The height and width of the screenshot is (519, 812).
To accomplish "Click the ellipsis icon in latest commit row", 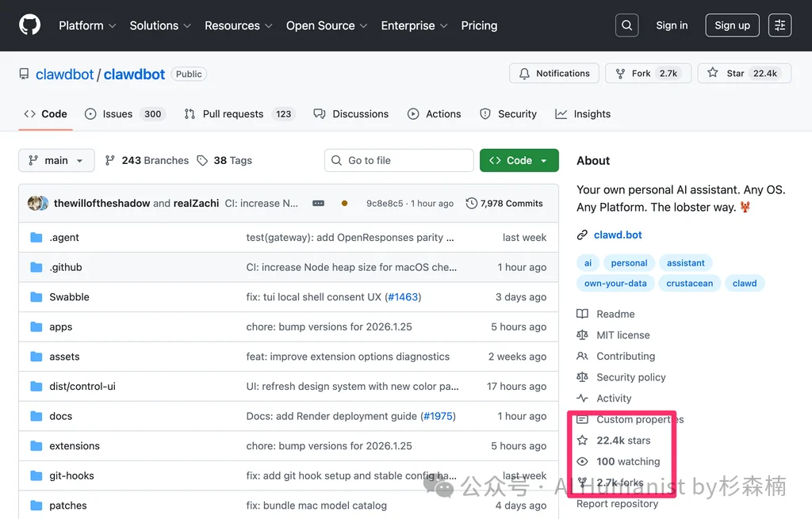I will (x=318, y=204).
